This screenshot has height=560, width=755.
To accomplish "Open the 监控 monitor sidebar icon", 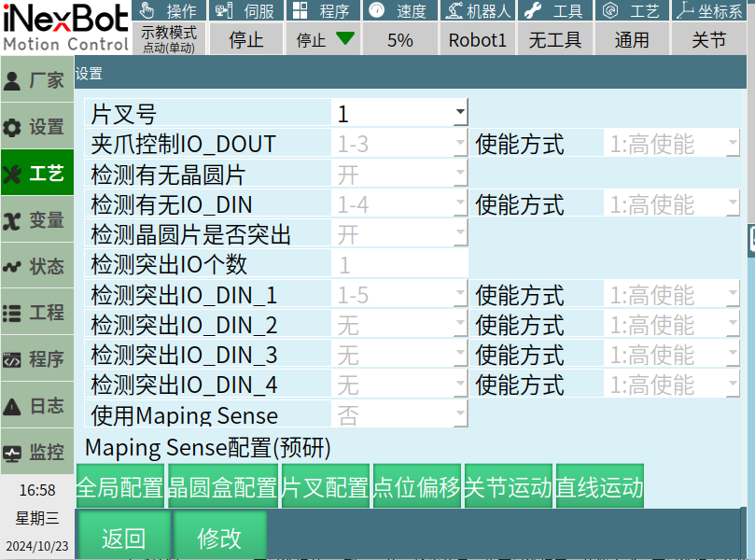I will point(13,453).
